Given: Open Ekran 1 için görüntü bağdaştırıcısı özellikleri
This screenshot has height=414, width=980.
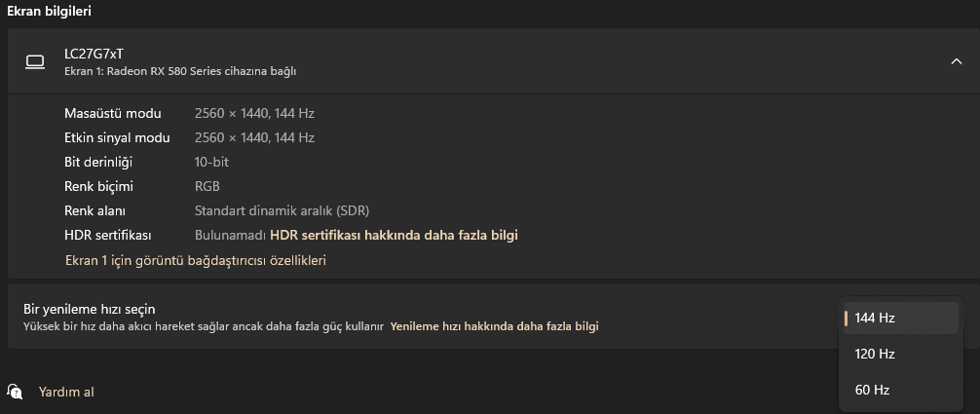Looking at the screenshot, I should [x=195, y=260].
